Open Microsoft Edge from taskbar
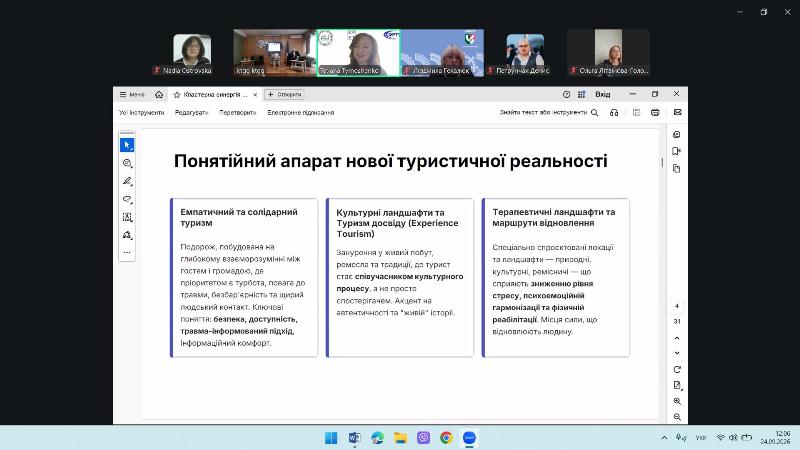800x450 pixels. pyautogui.click(x=378, y=438)
